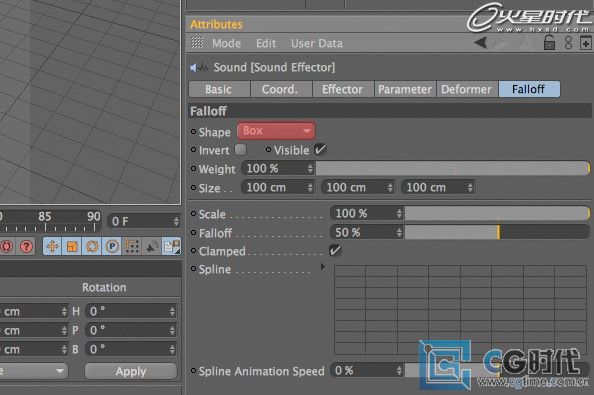
Task: Toggle point level animation dotted grid icon
Action: click(132, 247)
